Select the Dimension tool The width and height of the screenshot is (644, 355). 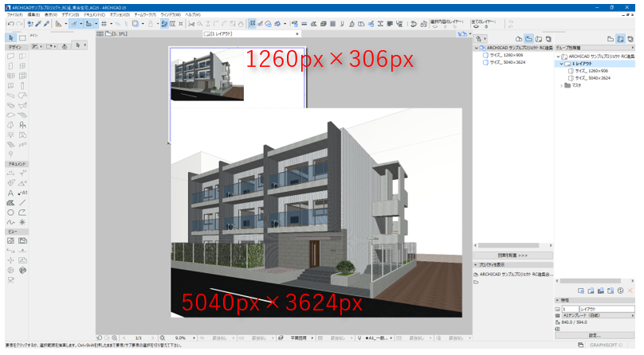coord(10,173)
